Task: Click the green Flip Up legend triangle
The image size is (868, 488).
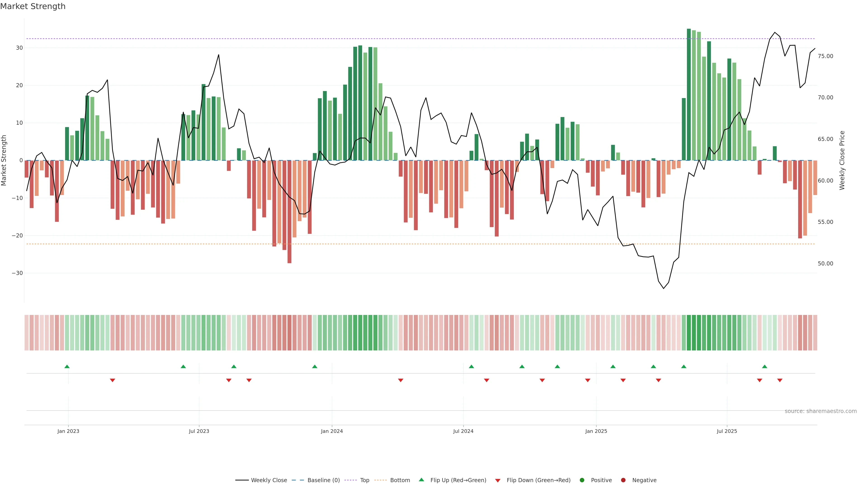Action: tap(421, 480)
